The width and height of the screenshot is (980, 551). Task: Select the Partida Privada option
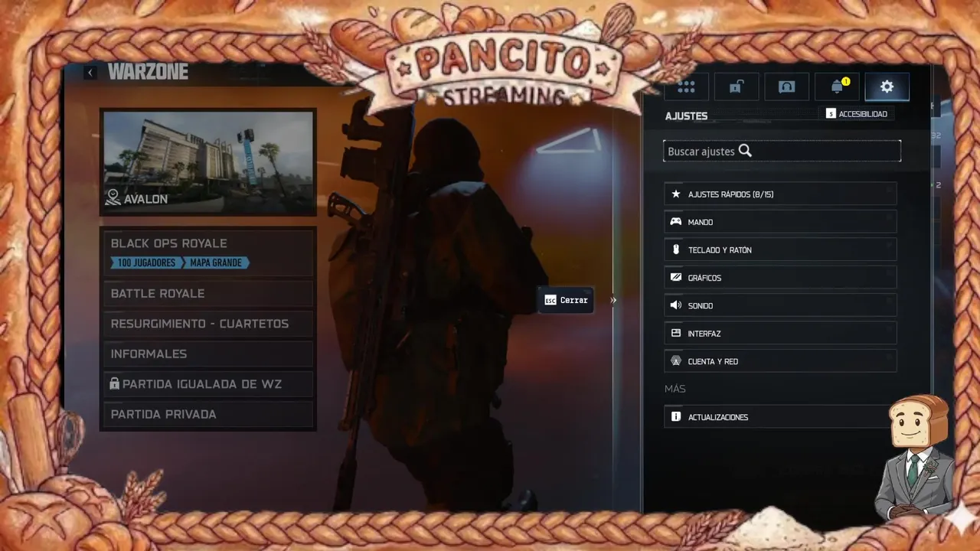click(207, 414)
